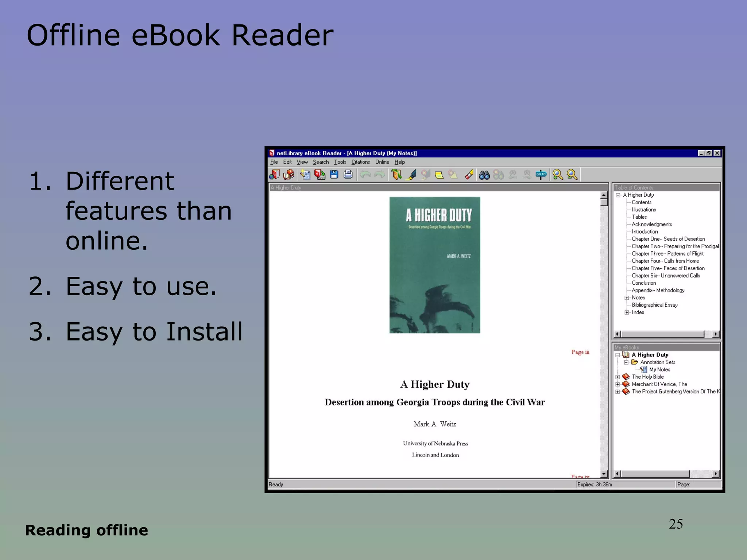Collapse A Higher Duty in My eBooks
Screen dimensions: 747x560
pyautogui.click(x=618, y=355)
